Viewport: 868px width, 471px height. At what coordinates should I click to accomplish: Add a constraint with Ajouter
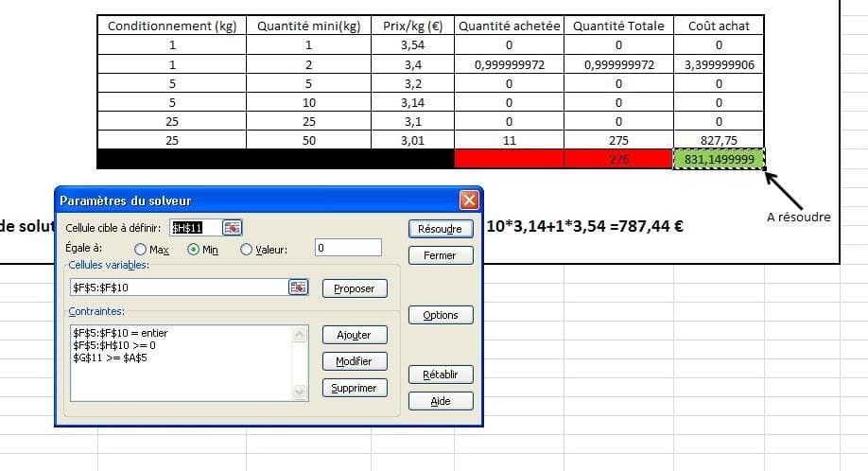pyautogui.click(x=355, y=335)
